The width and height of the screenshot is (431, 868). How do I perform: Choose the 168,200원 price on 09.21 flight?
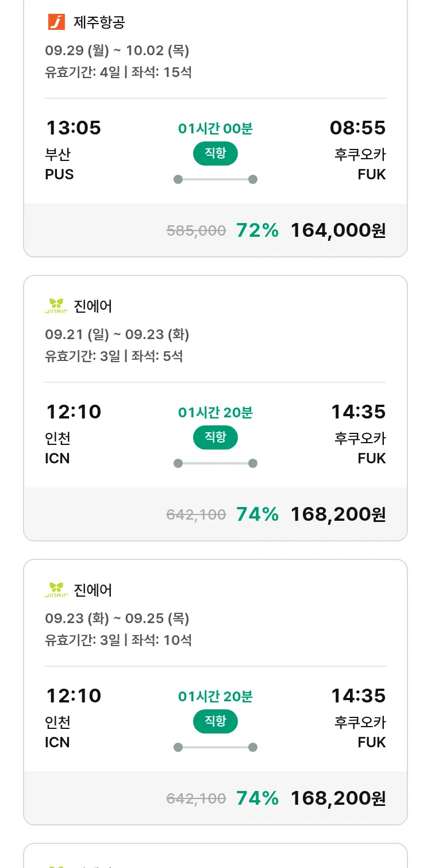[x=338, y=514]
